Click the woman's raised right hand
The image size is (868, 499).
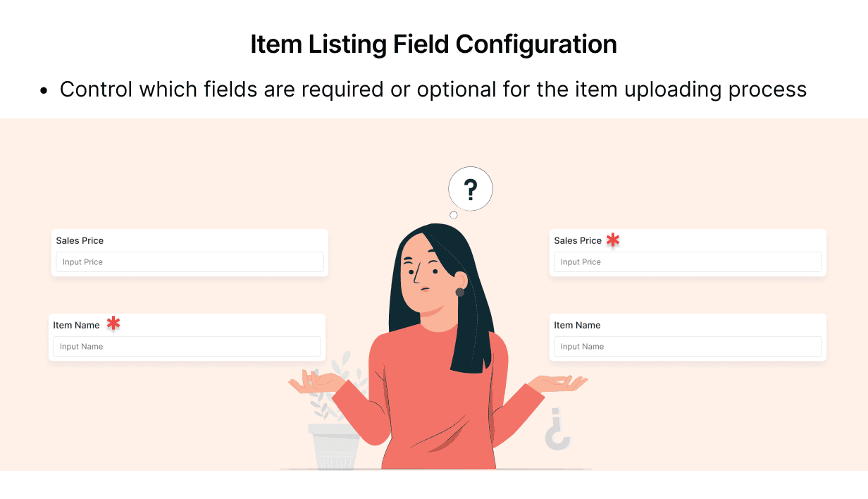point(316,383)
